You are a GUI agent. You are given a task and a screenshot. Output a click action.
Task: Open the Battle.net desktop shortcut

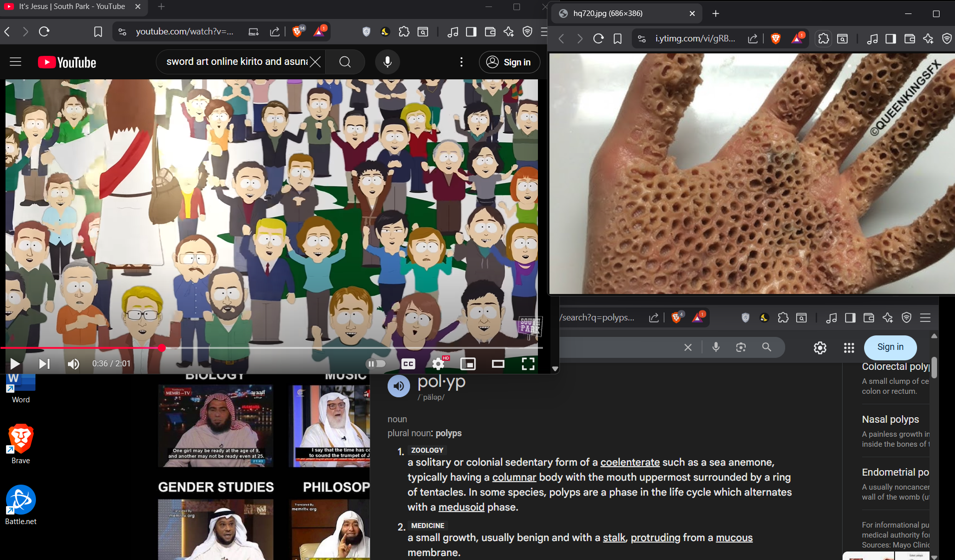coord(20,505)
